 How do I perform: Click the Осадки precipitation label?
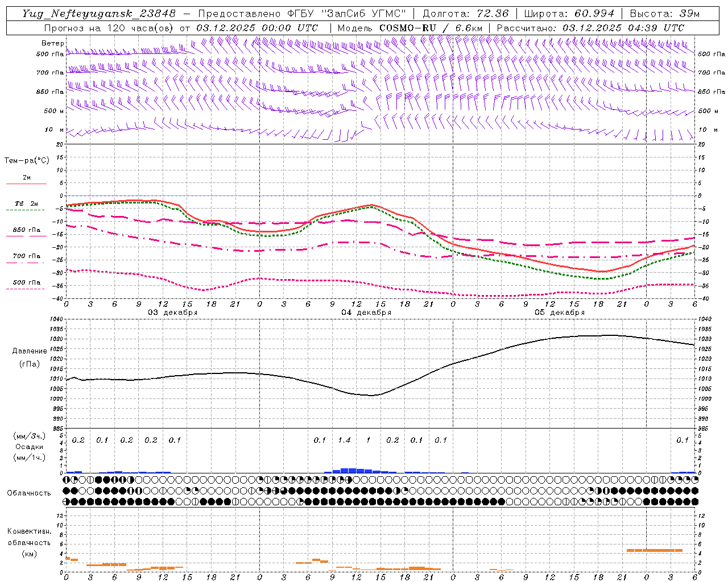(30, 447)
